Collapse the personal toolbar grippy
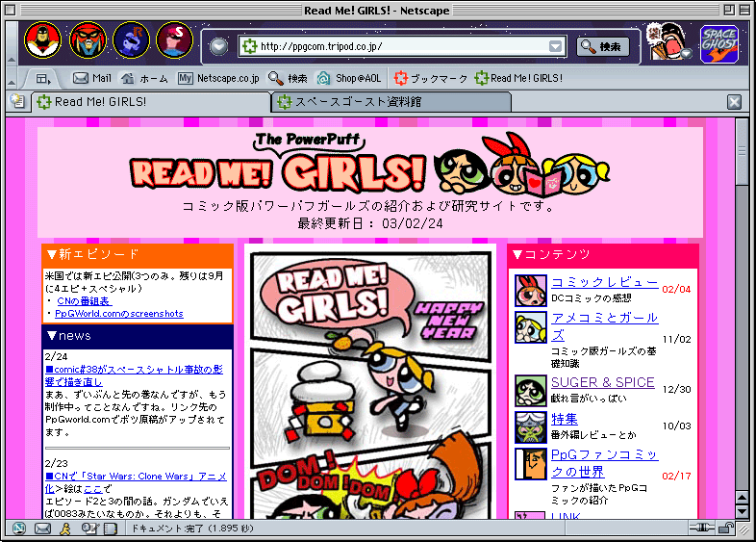This screenshot has height=542, width=756. click(12, 78)
